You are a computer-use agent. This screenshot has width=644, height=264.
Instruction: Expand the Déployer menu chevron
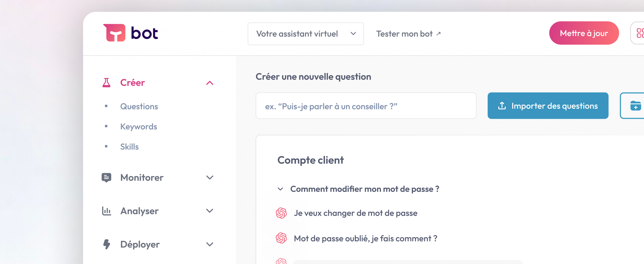tap(210, 244)
